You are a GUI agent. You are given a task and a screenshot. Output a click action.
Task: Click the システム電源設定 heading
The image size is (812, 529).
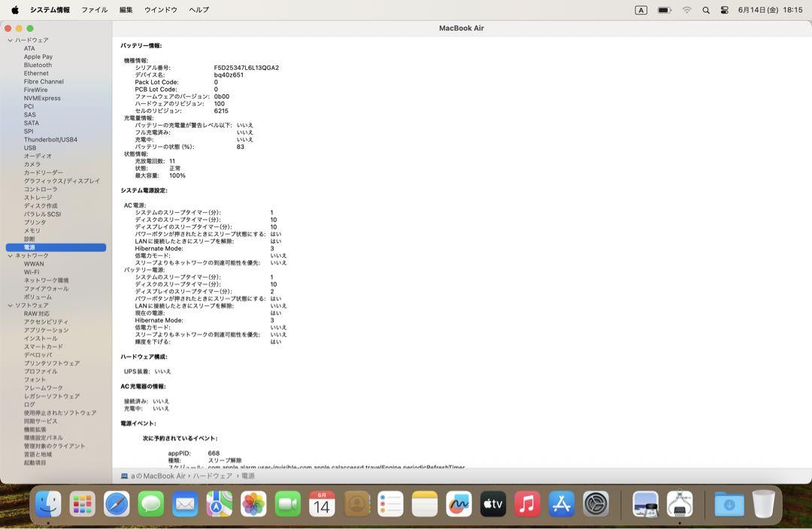[144, 190]
